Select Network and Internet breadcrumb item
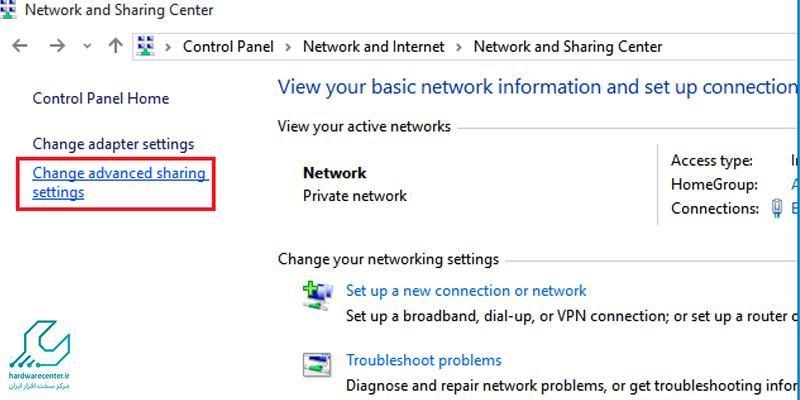The image size is (800, 400). [374, 47]
